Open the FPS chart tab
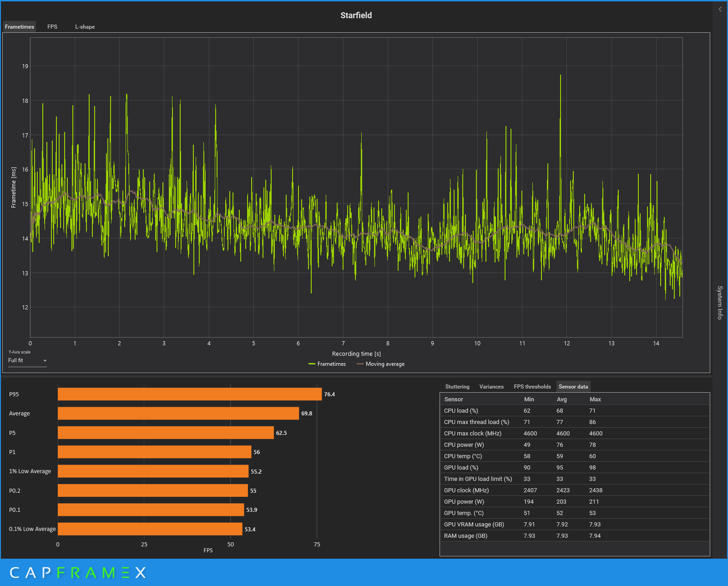The width and height of the screenshot is (728, 586). [52, 27]
